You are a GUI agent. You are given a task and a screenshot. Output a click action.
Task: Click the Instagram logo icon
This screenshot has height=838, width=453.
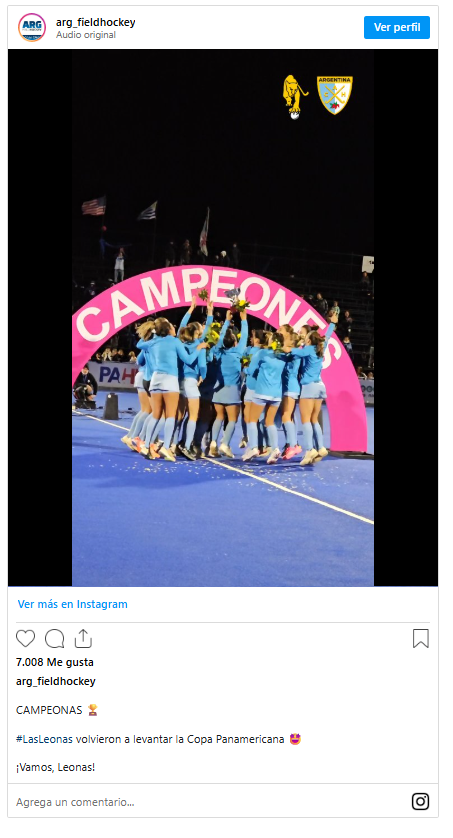[x=420, y=802]
